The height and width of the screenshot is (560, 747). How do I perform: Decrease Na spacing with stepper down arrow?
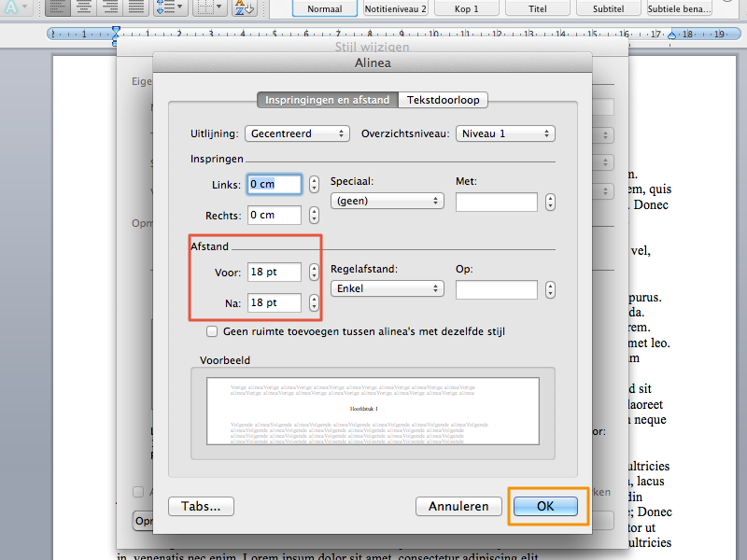click(314, 307)
